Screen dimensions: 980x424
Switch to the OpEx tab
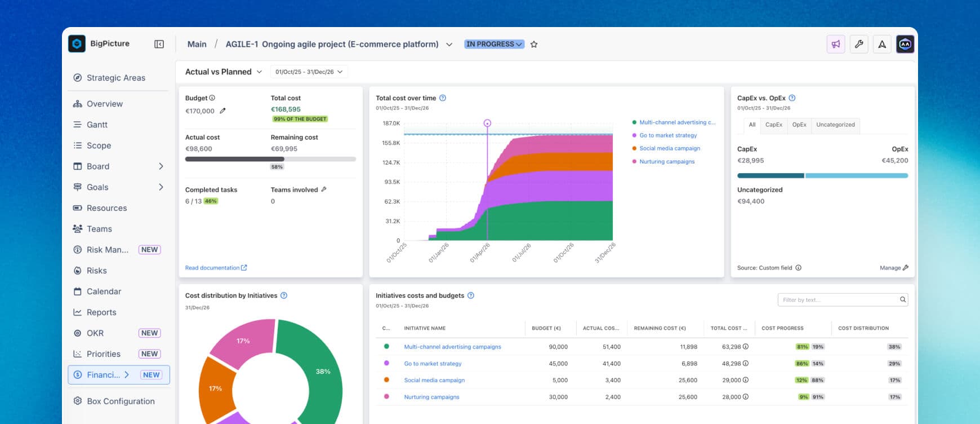[799, 125]
